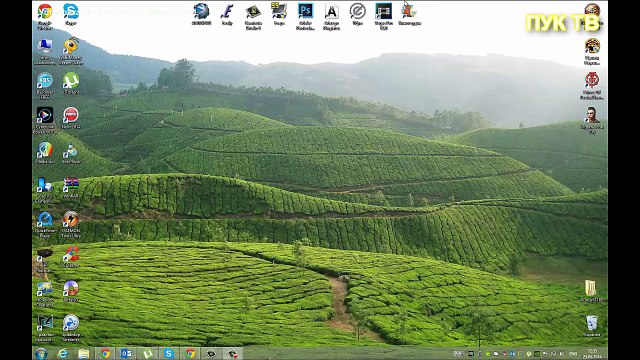Click the Chrome taskbar button right of Skype
Image resolution: width=640 pixels, height=360 pixels.
click(190, 353)
